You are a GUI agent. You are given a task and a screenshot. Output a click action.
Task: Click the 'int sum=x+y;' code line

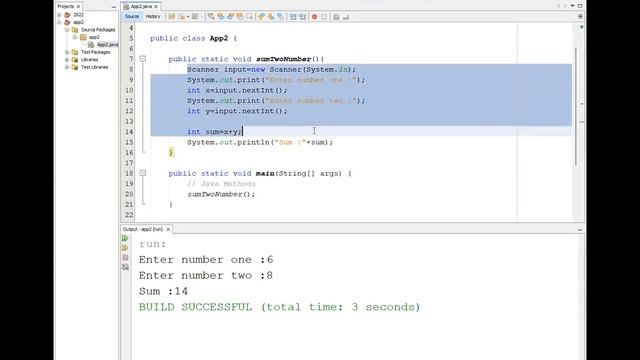coord(214,132)
